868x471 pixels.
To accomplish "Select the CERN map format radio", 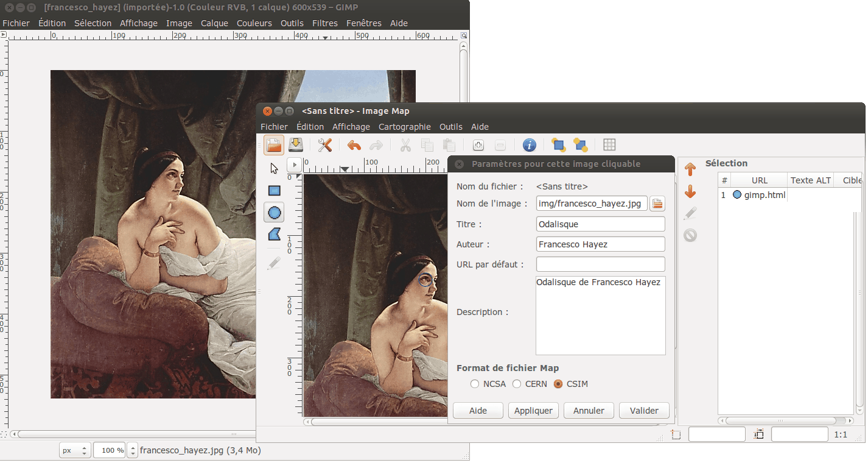I will click(x=517, y=384).
